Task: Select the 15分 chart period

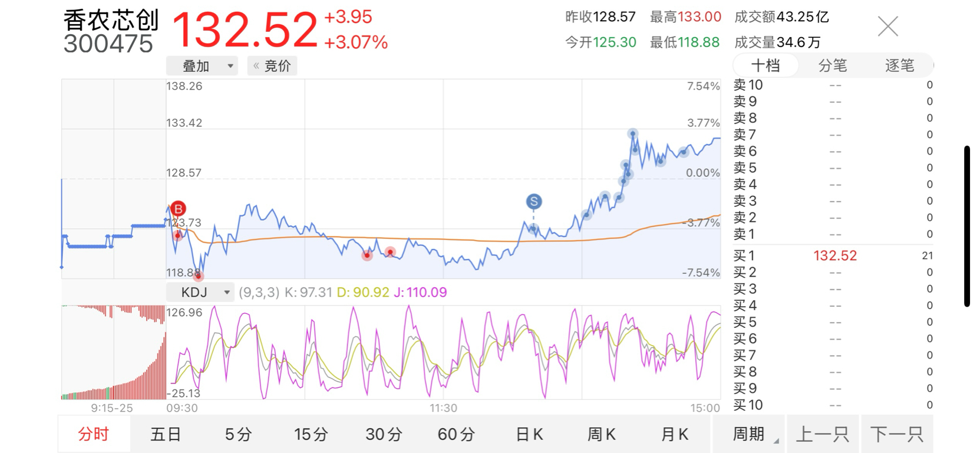Action: [x=311, y=434]
